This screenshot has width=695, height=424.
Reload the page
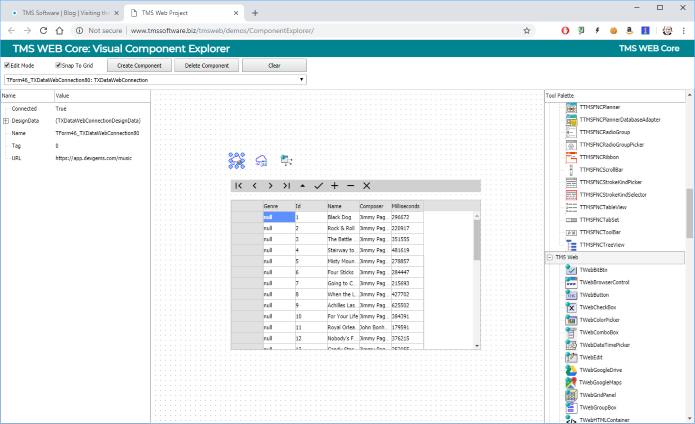click(x=43, y=31)
